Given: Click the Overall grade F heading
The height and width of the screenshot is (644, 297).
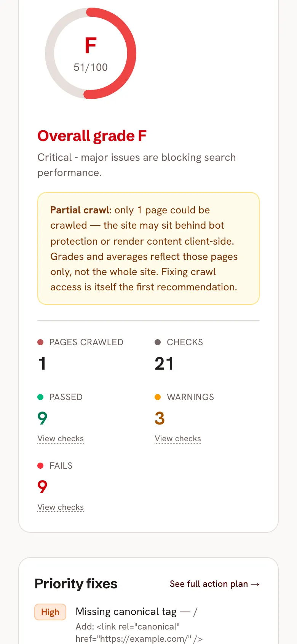Looking at the screenshot, I should [92, 136].
